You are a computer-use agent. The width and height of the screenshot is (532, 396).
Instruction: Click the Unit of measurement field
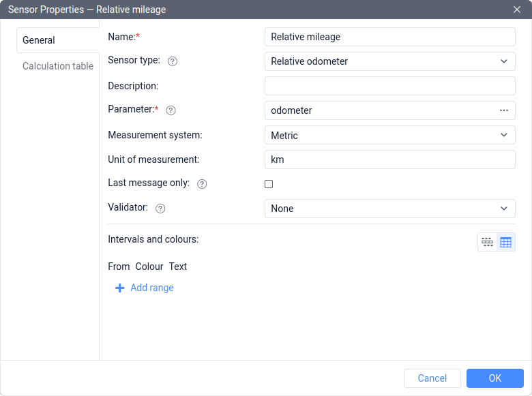point(389,159)
